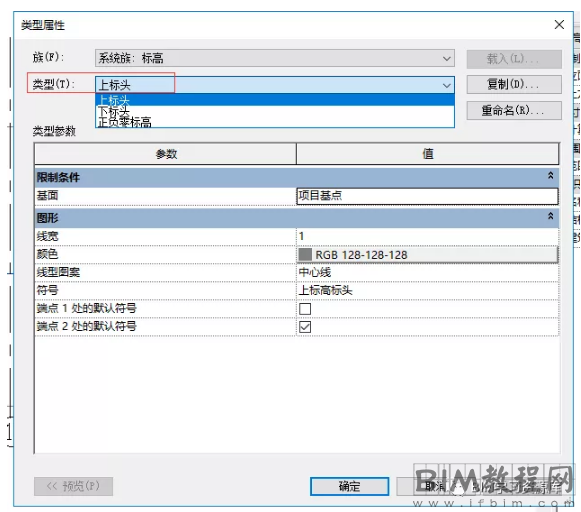The height and width of the screenshot is (512, 581).
Task: Click the 重命名(R) rename button
Action: 514,110
